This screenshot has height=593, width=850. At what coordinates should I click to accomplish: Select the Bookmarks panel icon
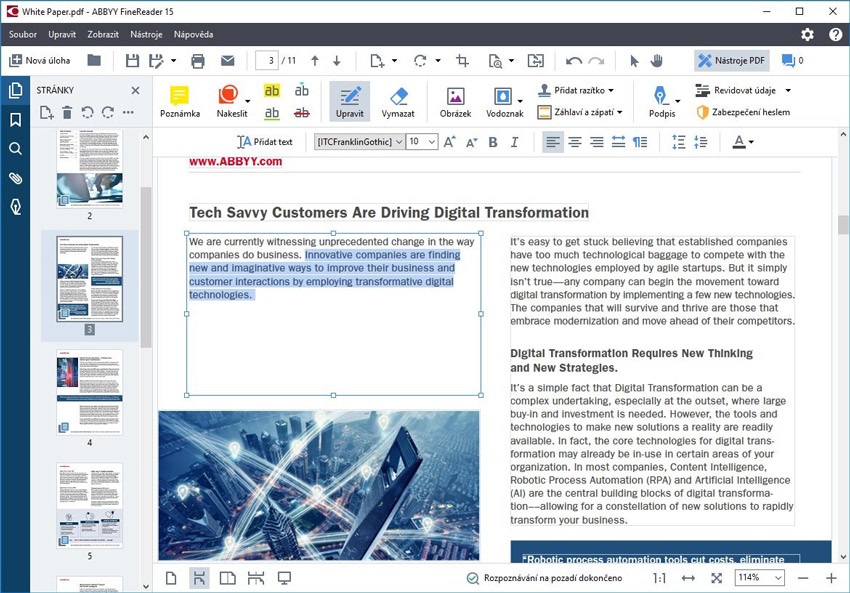coord(14,120)
